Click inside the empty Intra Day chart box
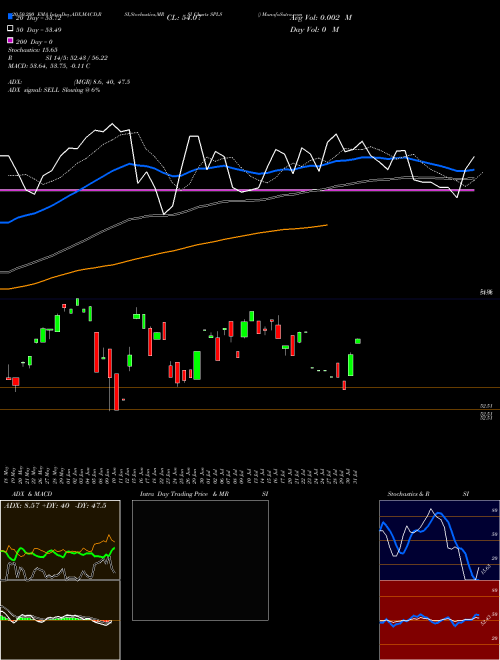 [x=200, y=560]
